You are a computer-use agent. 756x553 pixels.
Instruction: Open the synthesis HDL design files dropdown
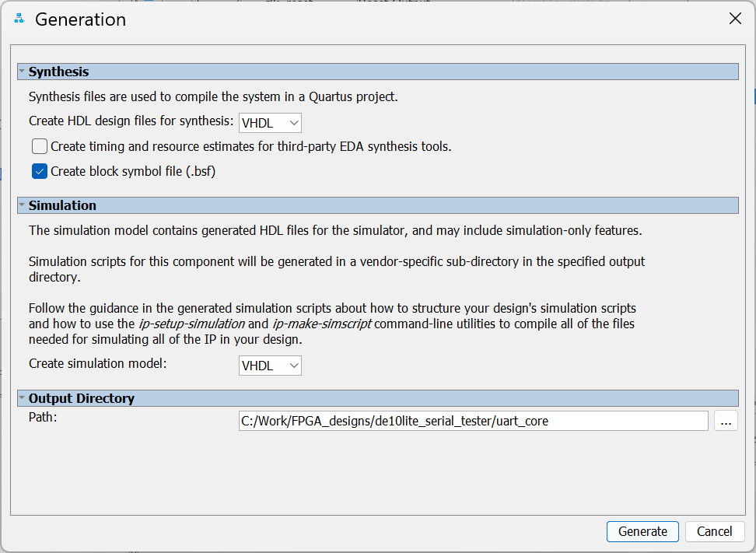point(270,122)
